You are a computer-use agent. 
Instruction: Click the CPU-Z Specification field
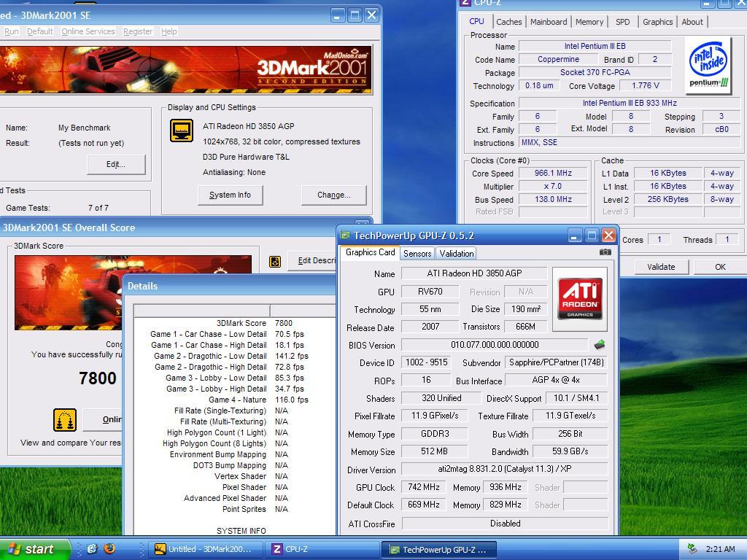click(x=630, y=103)
